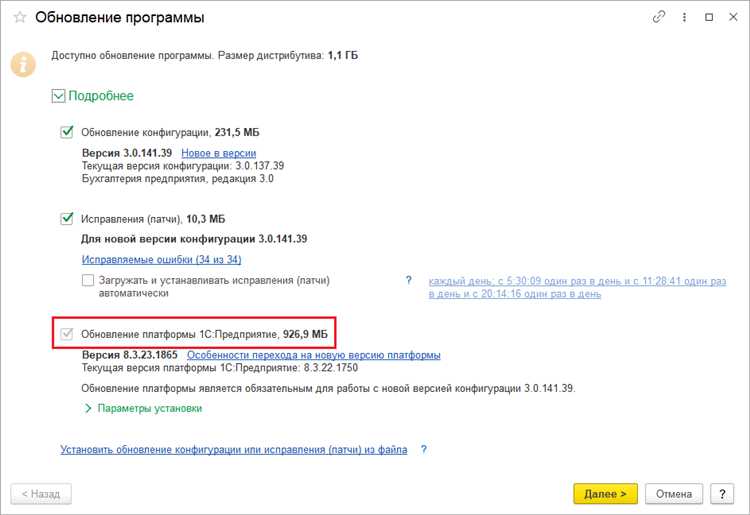The image size is (750, 515).
Task: Open Исправляемые ошибки (34 из 34) link
Action: 161,260
